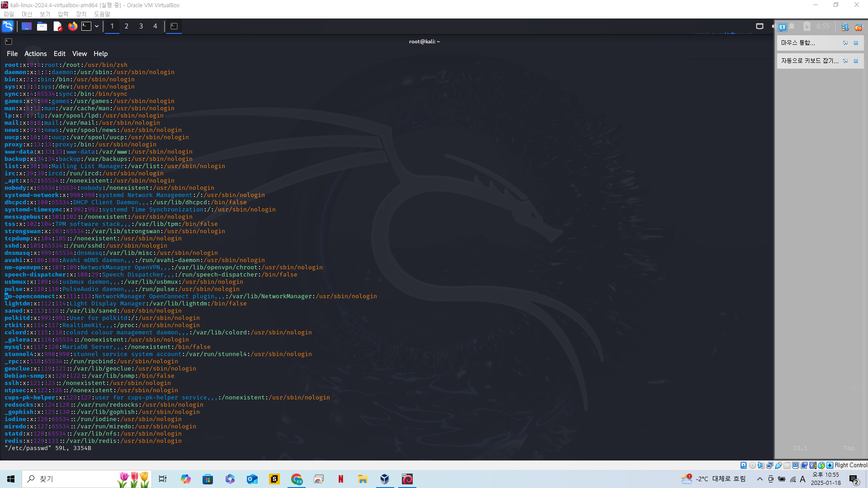Toggle notification sort order icon
This screenshot has height=488, width=868.
coord(844,27)
